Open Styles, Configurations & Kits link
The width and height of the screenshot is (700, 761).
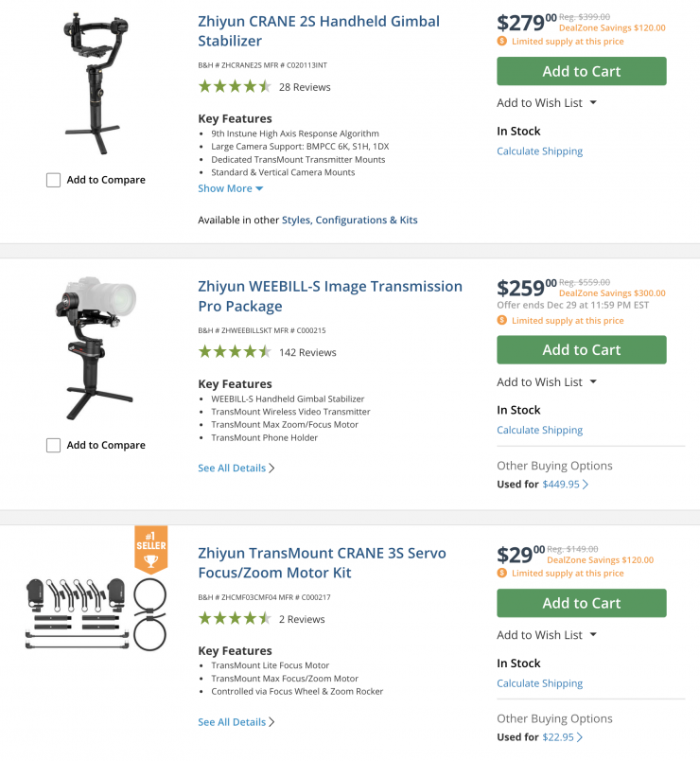349,220
